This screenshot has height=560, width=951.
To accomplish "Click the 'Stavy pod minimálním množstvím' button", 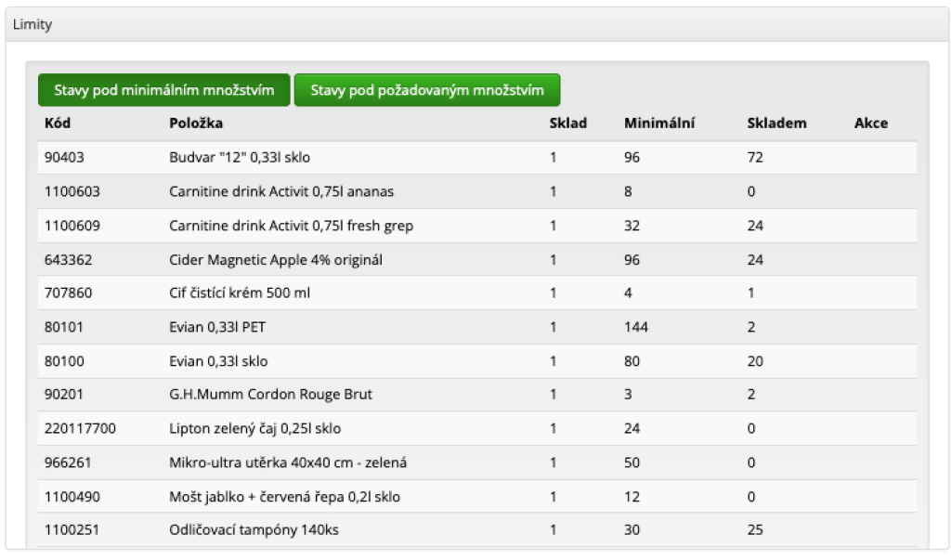I will (x=163, y=90).
